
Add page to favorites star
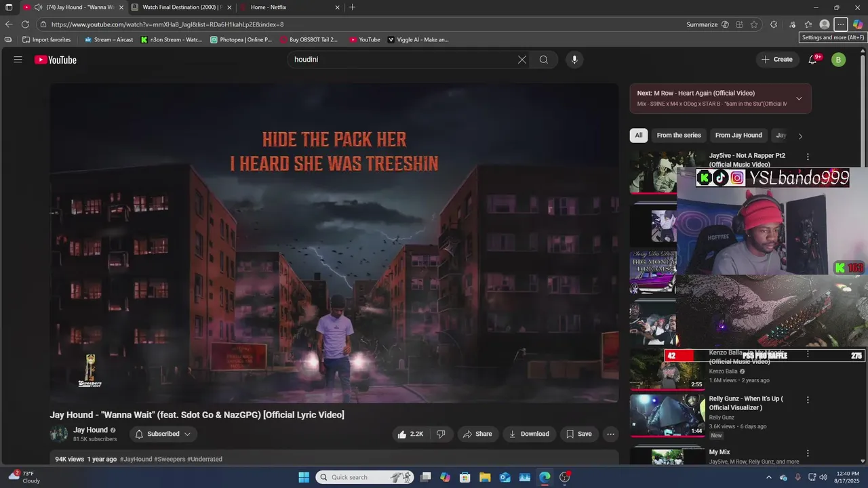click(x=754, y=24)
